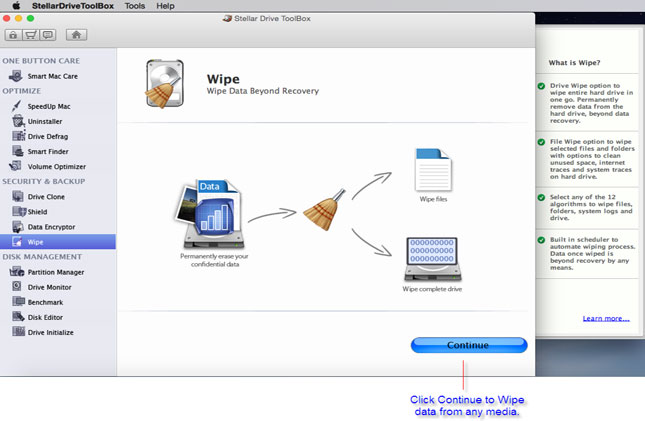645x421 pixels.
Task: Select the Uninstaller label
Action: 45,121
